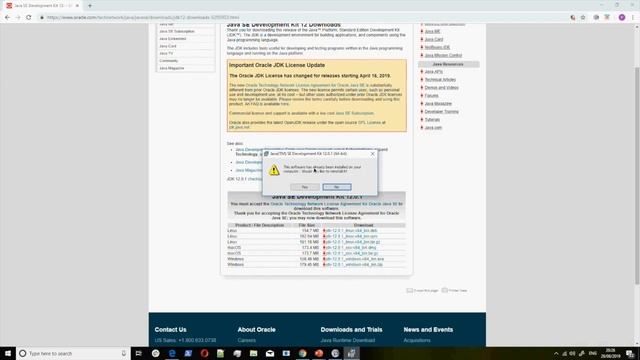Open the notification center in system tray
This screenshot has height=360, width=640.
[630, 353]
